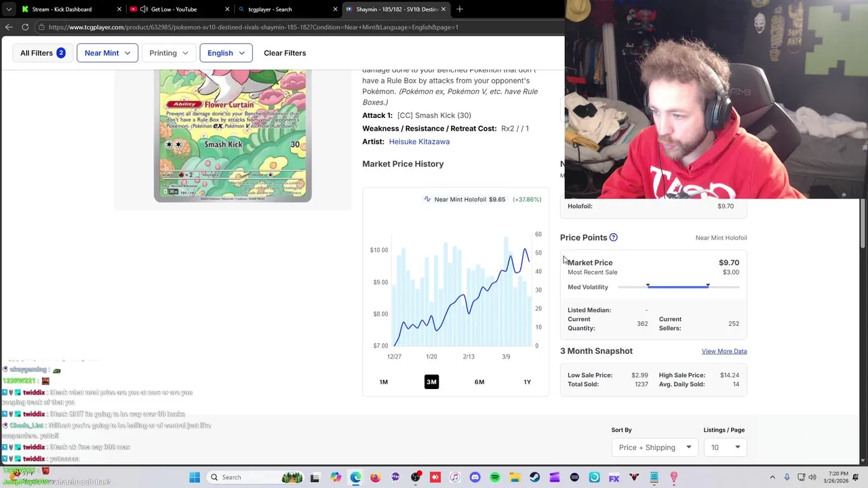Show hidden system tray icons
868x488 pixels.
pyautogui.click(x=772, y=477)
